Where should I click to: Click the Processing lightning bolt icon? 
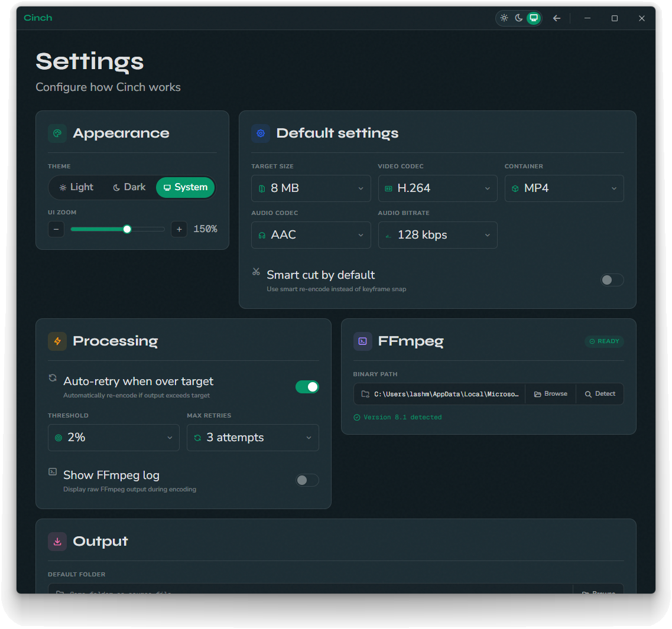coord(57,341)
